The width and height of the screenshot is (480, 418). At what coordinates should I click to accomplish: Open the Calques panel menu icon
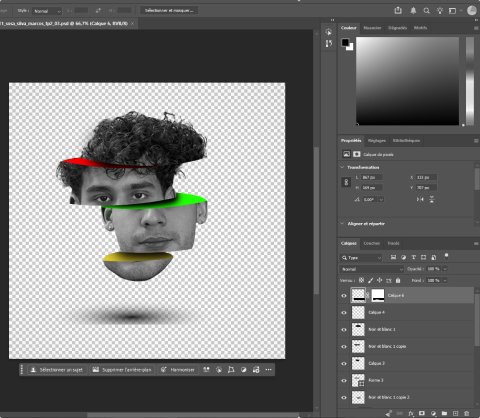476,244
